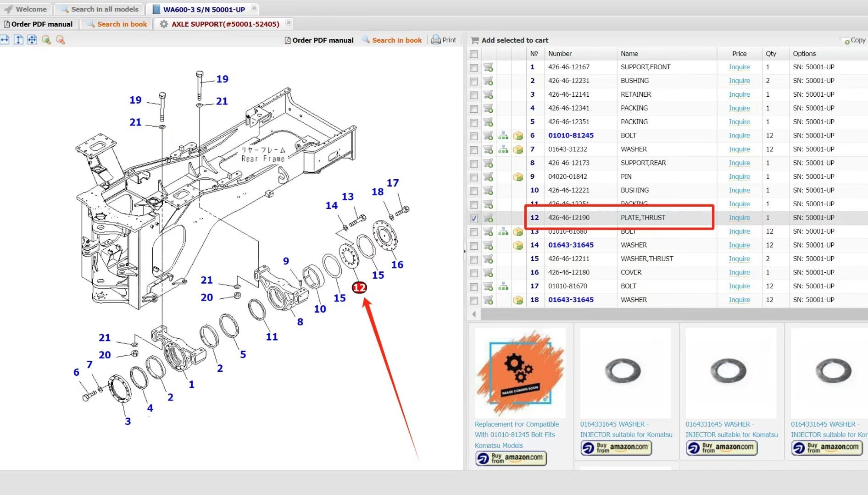Open the Search in all models tab
The width and height of the screenshot is (868, 495).
[x=100, y=9]
